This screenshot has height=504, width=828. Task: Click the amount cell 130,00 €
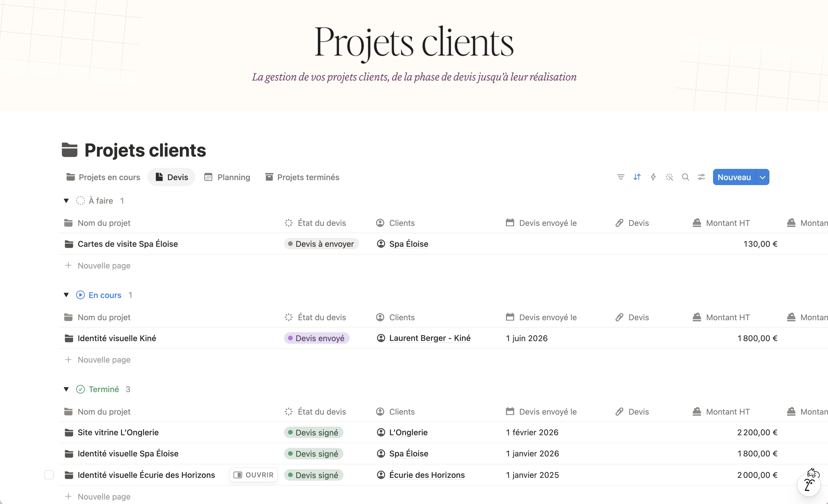pyautogui.click(x=761, y=244)
